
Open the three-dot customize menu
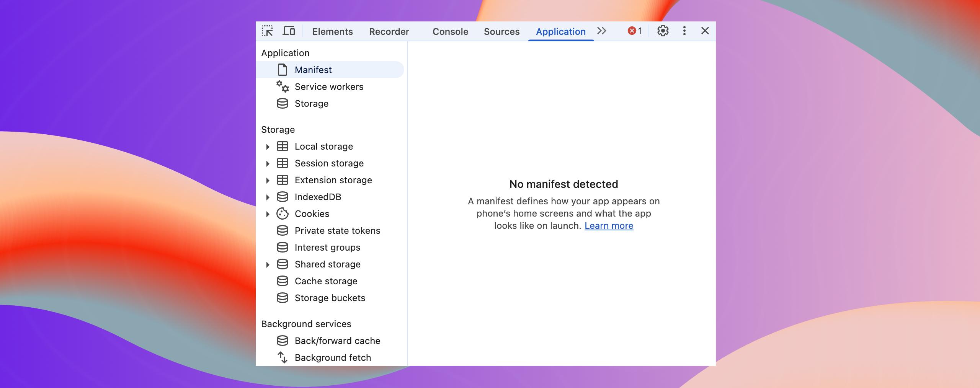click(x=684, y=31)
